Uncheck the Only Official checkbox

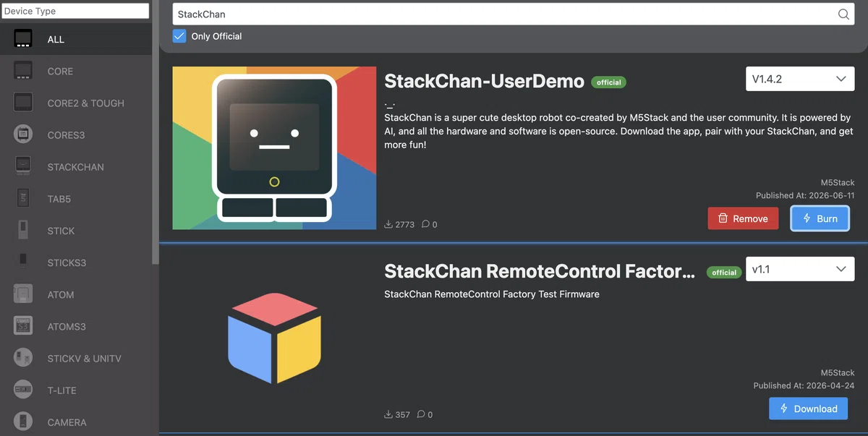coord(179,36)
